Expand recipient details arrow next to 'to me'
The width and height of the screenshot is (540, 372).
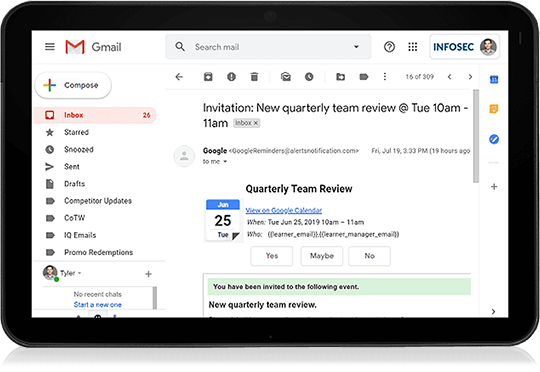(225, 162)
